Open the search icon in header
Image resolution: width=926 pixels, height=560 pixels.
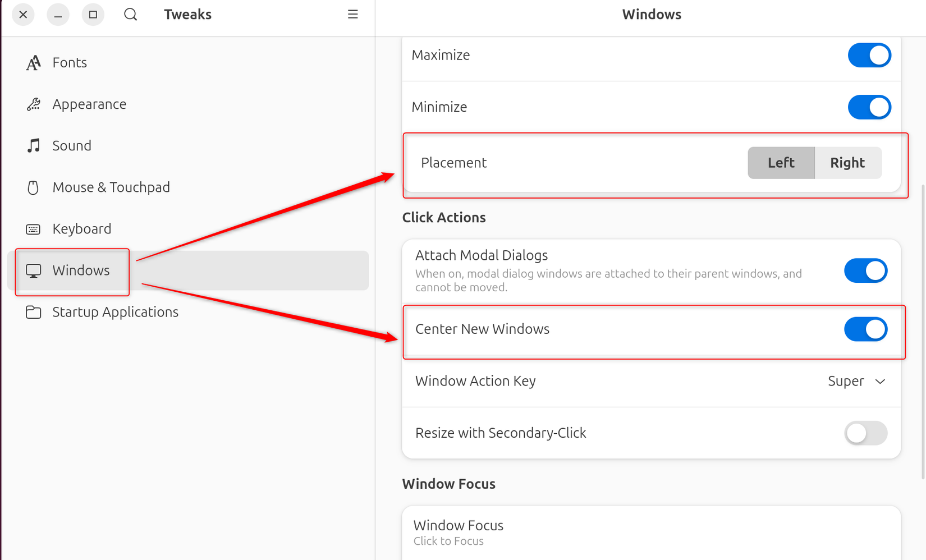click(130, 15)
